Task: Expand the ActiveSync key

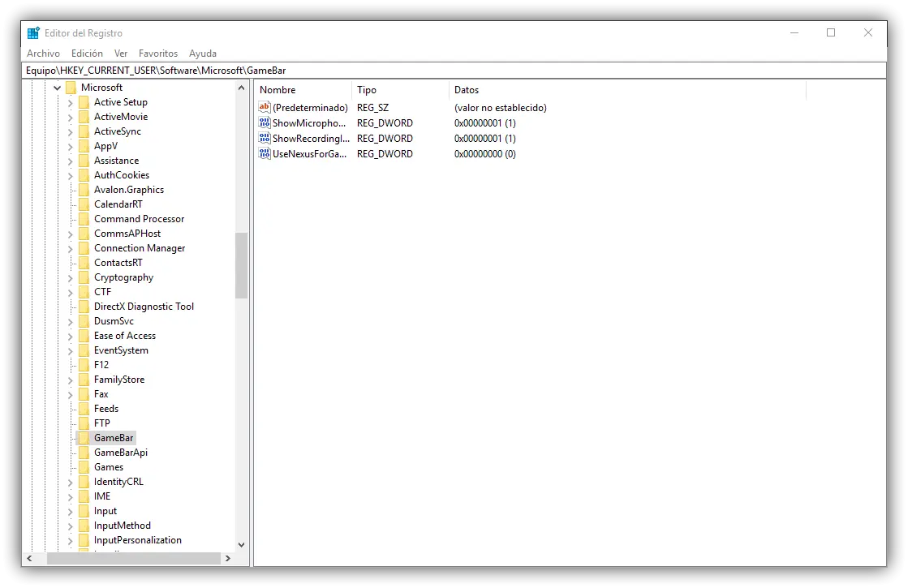Action: 70,132
